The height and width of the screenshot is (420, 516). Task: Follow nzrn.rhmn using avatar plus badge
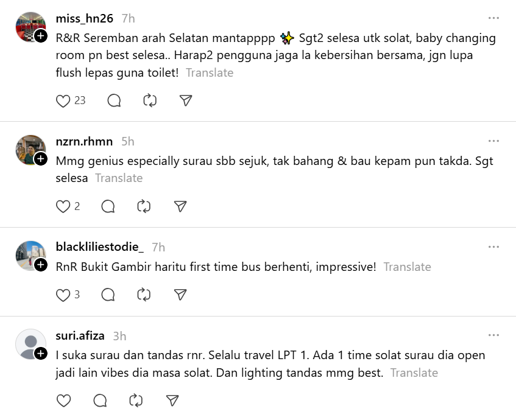tap(41, 159)
